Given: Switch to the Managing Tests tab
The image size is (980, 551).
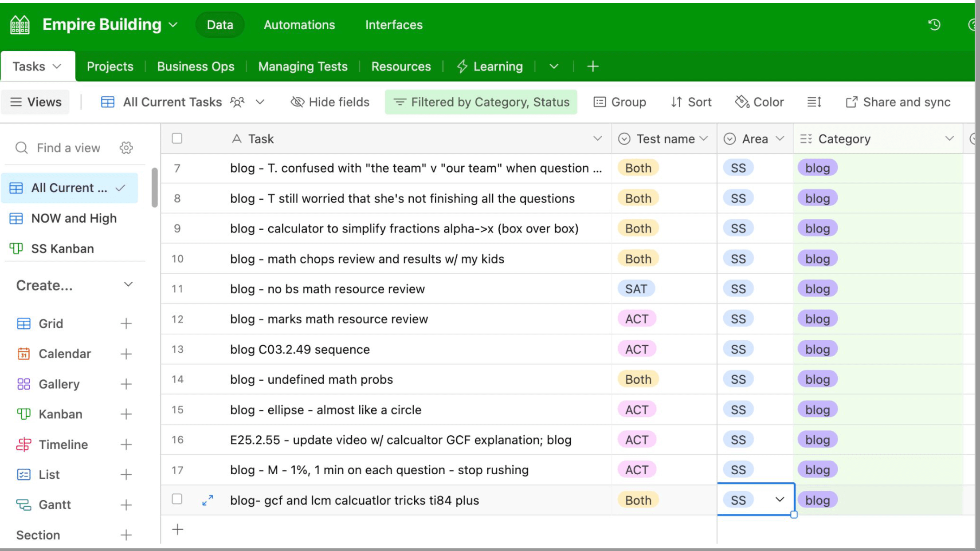Looking at the screenshot, I should tap(303, 67).
